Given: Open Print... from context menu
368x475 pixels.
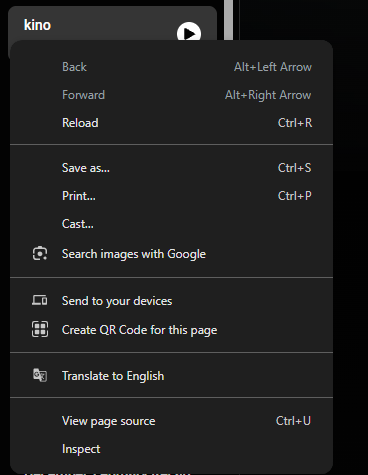Looking at the screenshot, I should (x=171, y=196).
